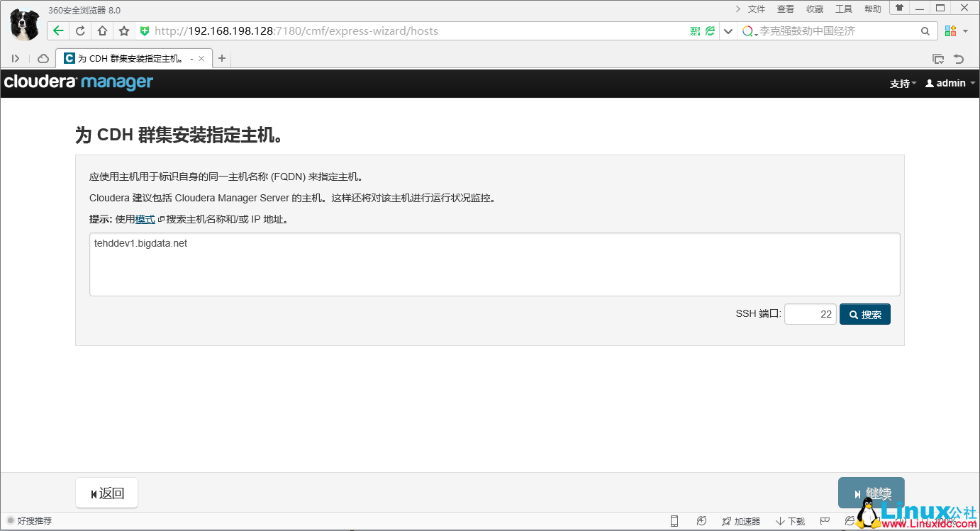The height and width of the screenshot is (531, 980).
Task: Open the admin account dropdown
Action: click(949, 83)
